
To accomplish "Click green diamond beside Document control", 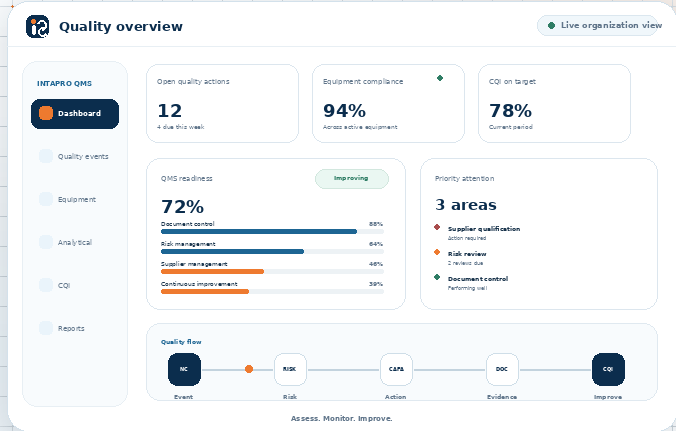I will (437, 277).
